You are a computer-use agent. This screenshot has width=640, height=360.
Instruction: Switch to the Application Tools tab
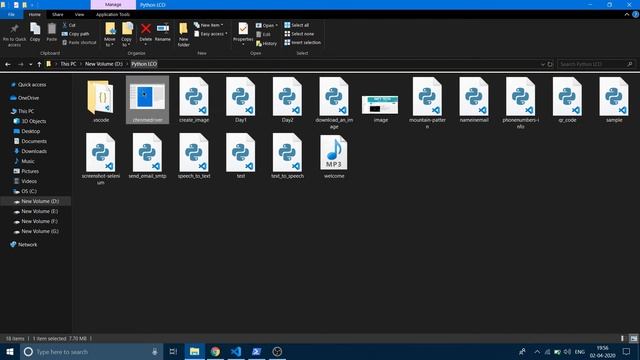click(x=113, y=14)
